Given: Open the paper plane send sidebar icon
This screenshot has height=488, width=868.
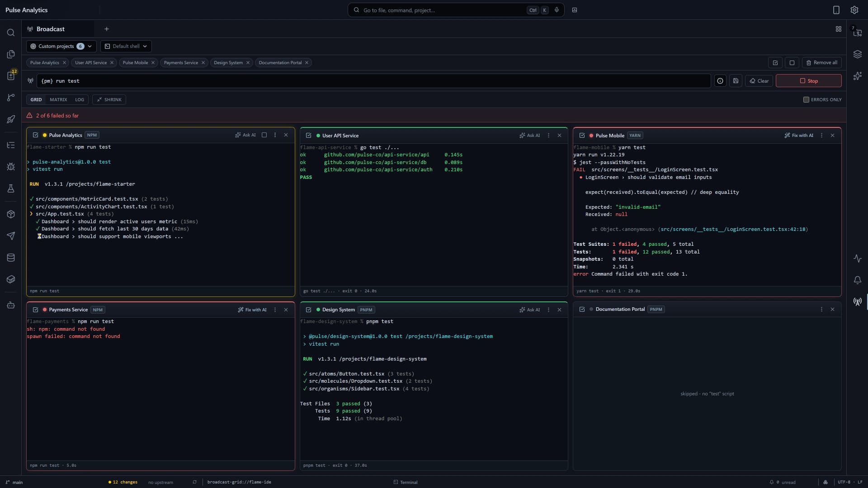Looking at the screenshot, I should pyautogui.click(x=11, y=236).
